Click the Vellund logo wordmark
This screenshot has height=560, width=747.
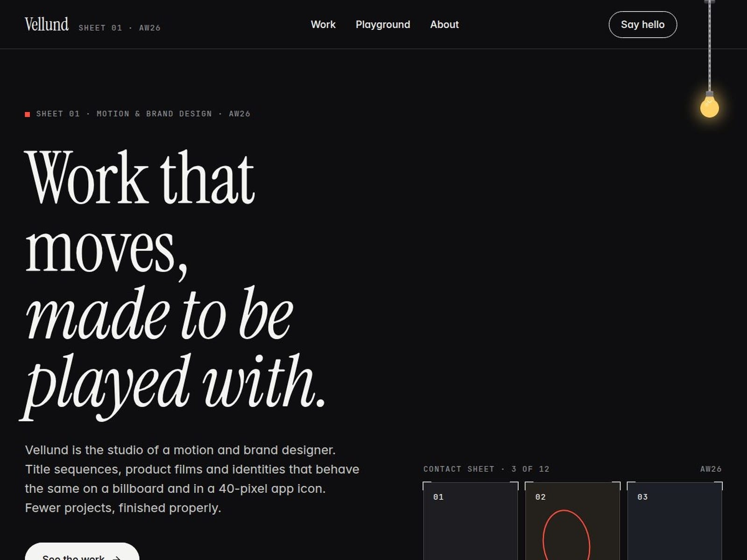[47, 24]
